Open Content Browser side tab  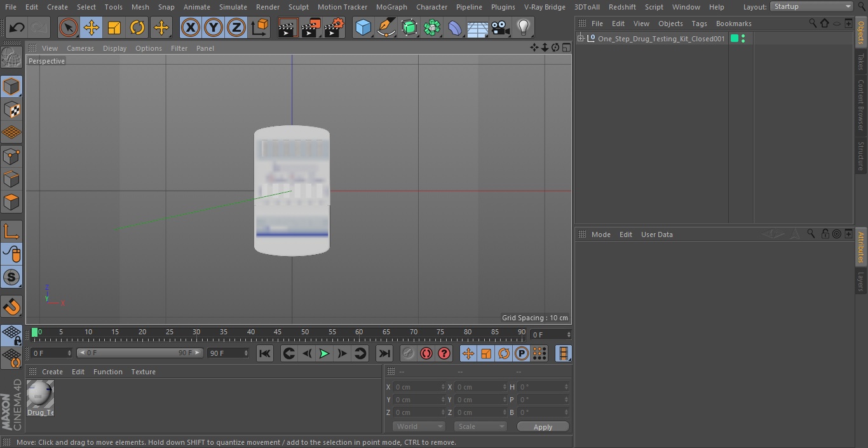pos(861,105)
